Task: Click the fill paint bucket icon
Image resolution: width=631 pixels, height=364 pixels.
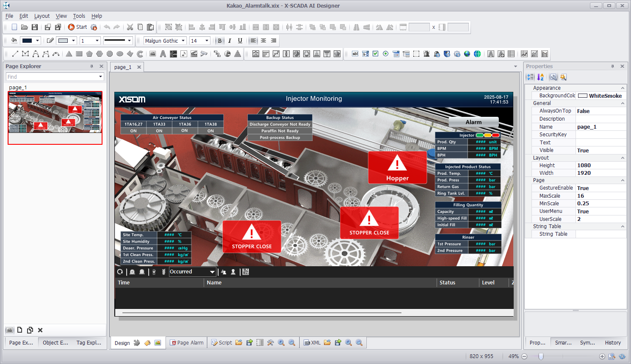Action: coord(14,41)
